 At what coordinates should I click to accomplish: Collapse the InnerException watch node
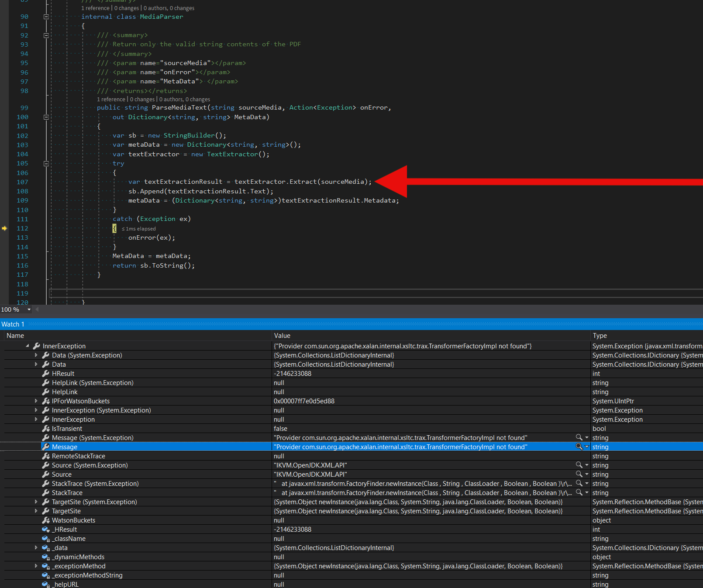coord(27,346)
